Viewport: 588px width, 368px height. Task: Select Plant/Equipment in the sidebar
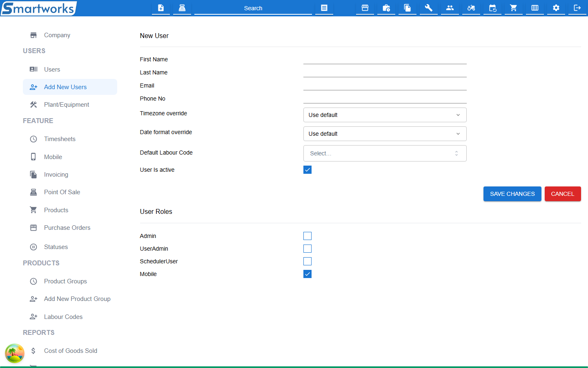click(70, 105)
